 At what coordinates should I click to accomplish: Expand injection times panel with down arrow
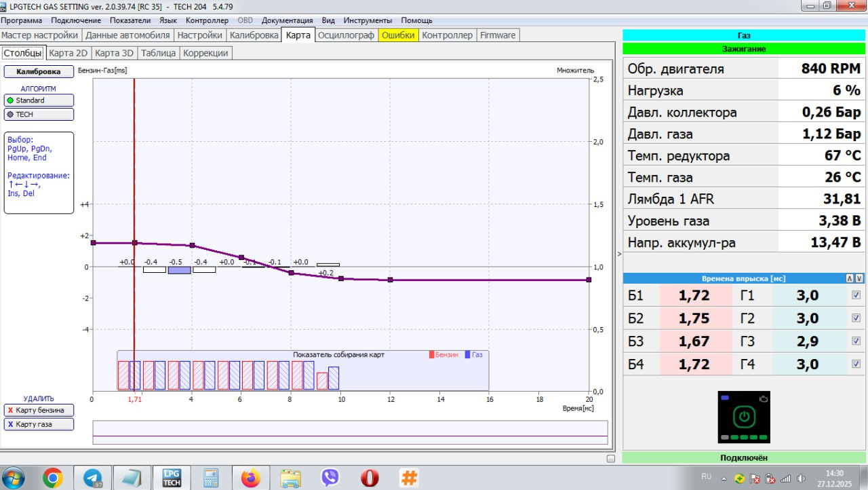click(x=859, y=279)
